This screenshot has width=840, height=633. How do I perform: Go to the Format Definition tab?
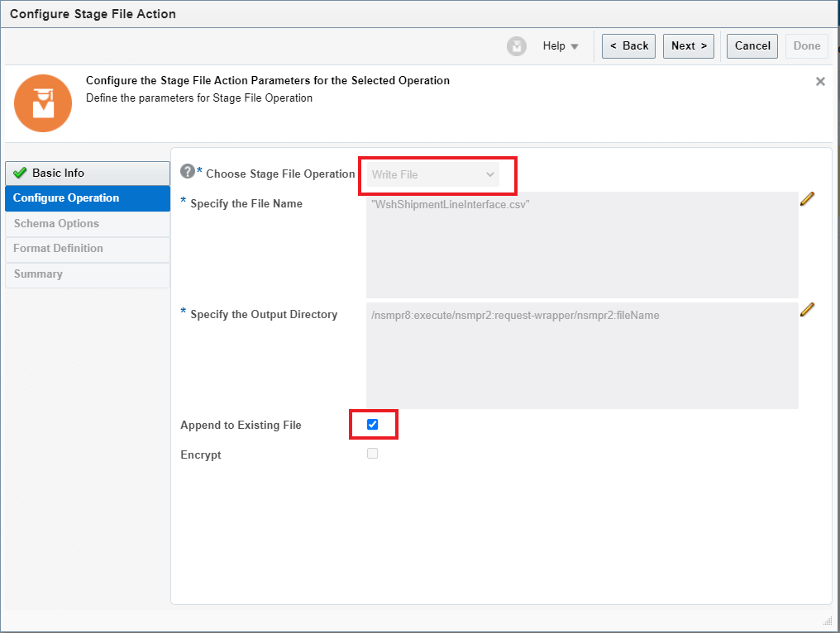tap(58, 249)
